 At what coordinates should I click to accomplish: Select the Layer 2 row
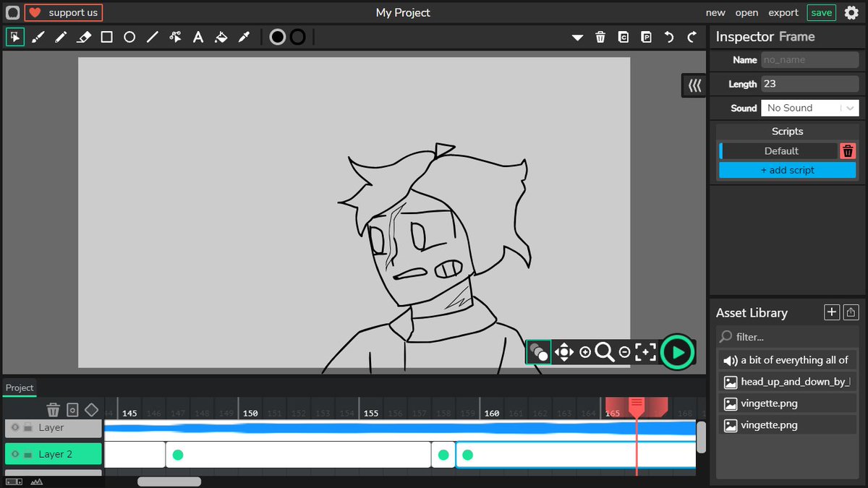click(x=53, y=454)
